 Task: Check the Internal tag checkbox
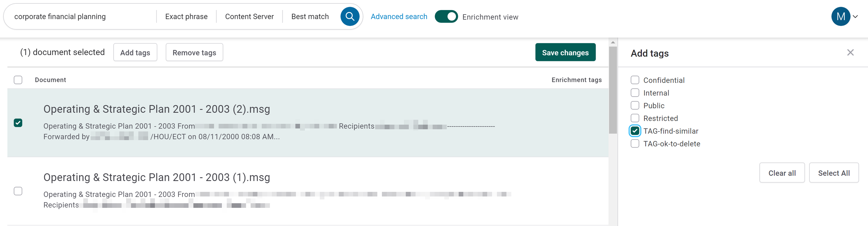click(x=635, y=93)
